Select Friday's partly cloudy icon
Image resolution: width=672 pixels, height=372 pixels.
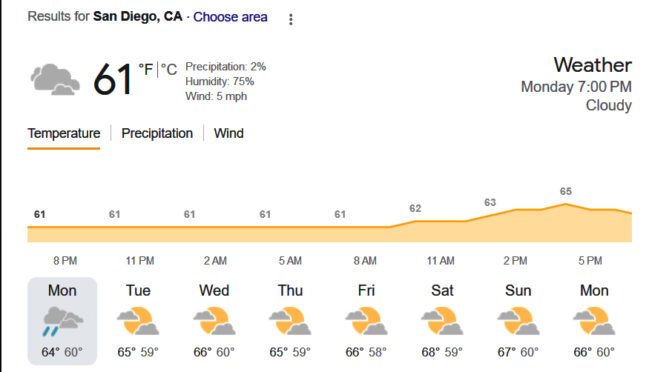pos(366,321)
